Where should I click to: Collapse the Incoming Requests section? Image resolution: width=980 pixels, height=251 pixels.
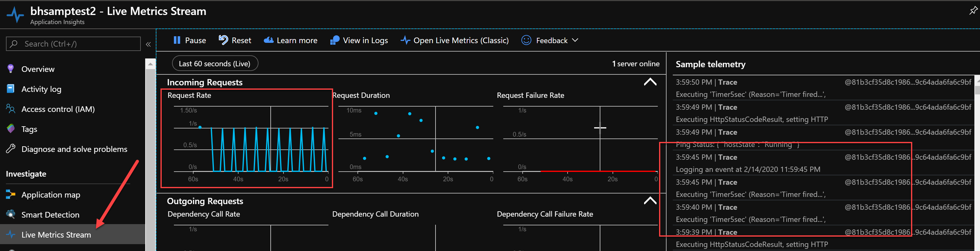click(x=650, y=82)
